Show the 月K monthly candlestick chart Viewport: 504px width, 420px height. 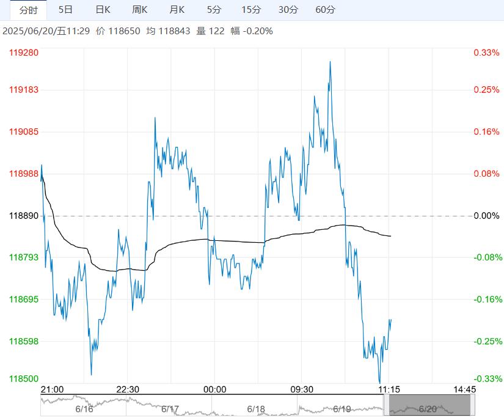click(177, 10)
